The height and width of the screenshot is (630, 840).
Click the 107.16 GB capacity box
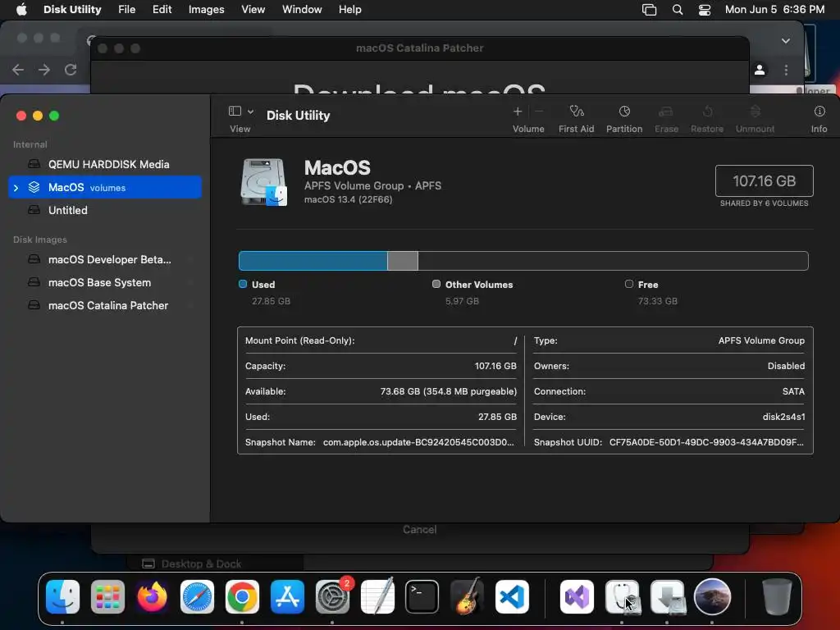[x=764, y=181]
